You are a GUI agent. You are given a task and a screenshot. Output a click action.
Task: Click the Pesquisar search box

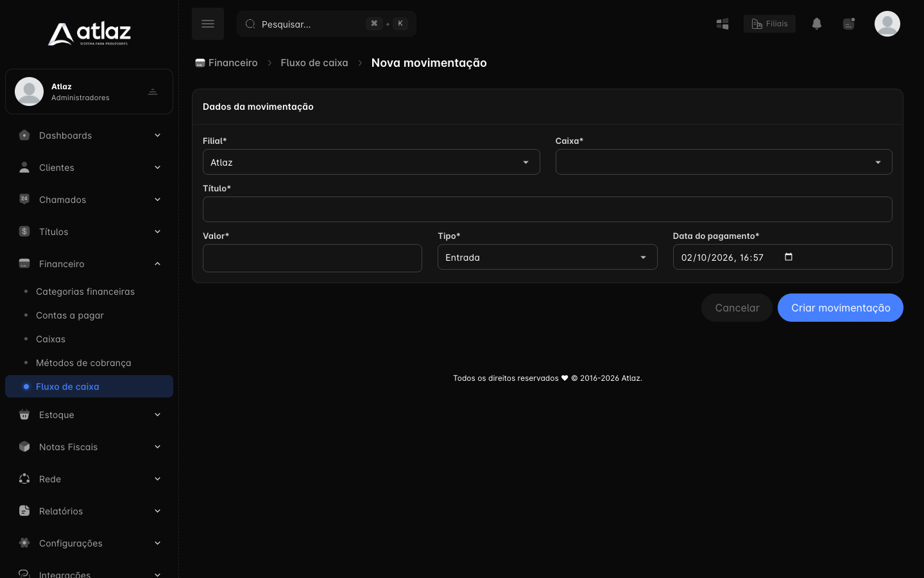click(x=327, y=24)
